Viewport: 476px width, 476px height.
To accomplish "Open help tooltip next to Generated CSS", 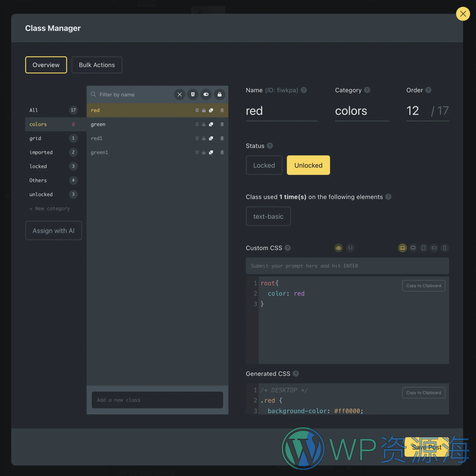I will tap(296, 374).
